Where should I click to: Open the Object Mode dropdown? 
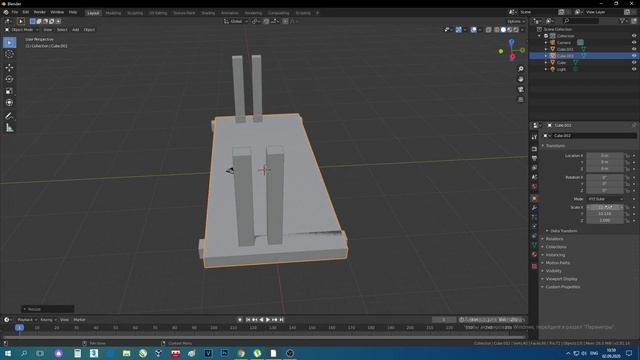tap(22, 30)
